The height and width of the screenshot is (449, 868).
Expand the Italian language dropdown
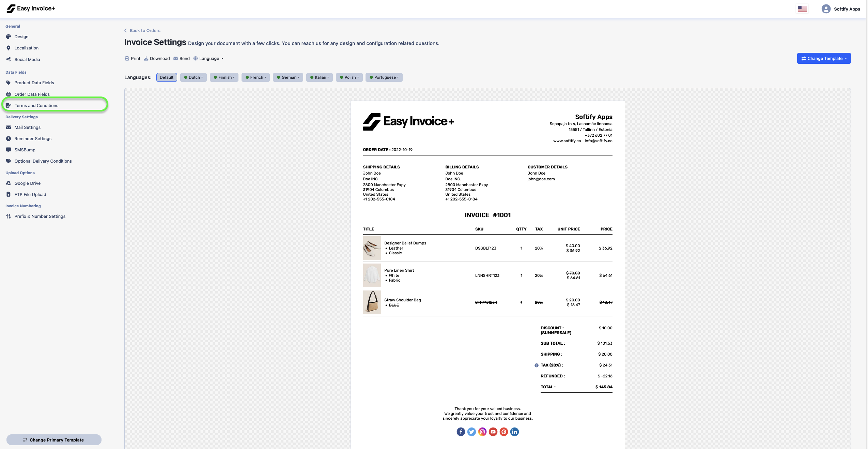pyautogui.click(x=320, y=77)
